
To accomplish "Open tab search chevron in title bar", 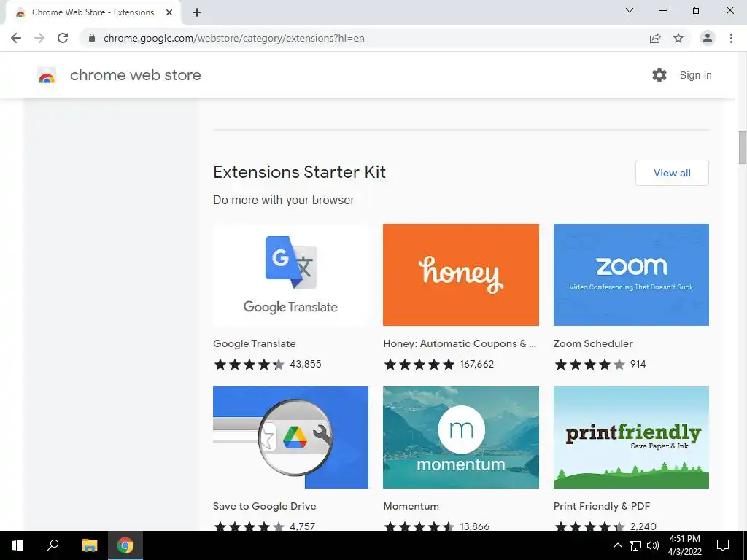I will (630, 10).
